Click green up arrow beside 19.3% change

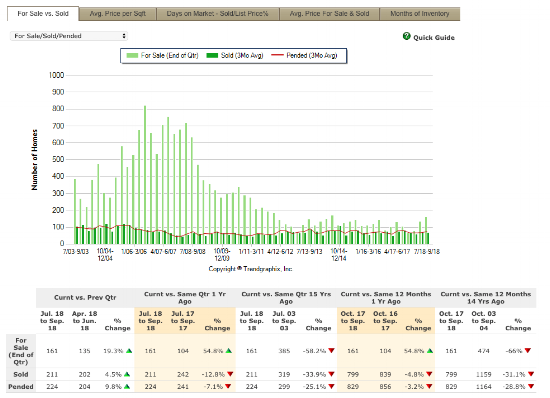pyautogui.click(x=129, y=351)
